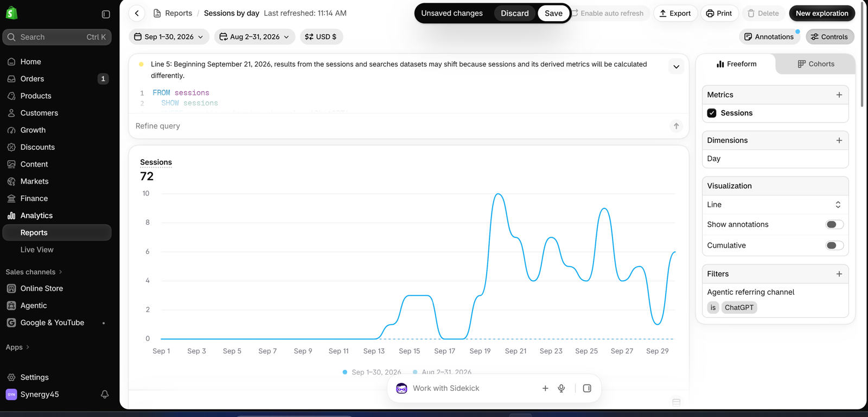Toggle the Show annotations switch
The width and height of the screenshot is (868, 417).
(834, 225)
